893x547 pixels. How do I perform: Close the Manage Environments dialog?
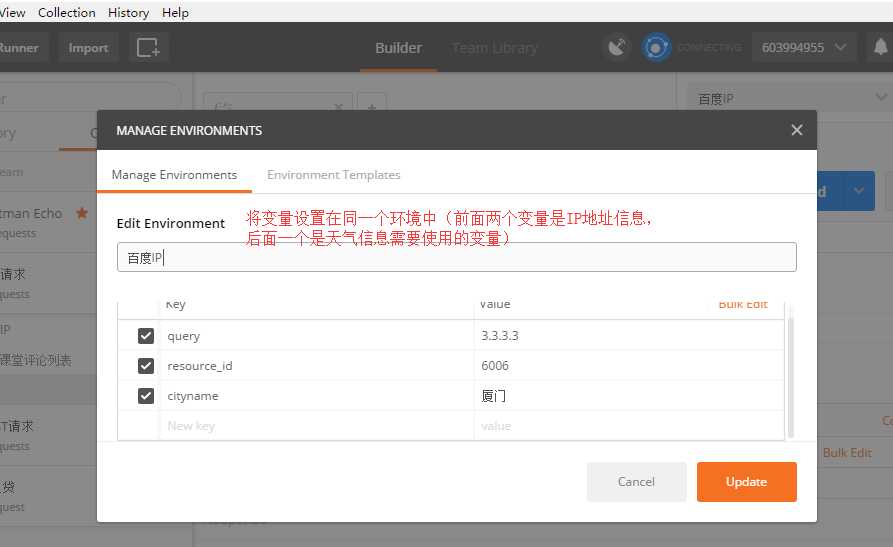pyautogui.click(x=797, y=130)
